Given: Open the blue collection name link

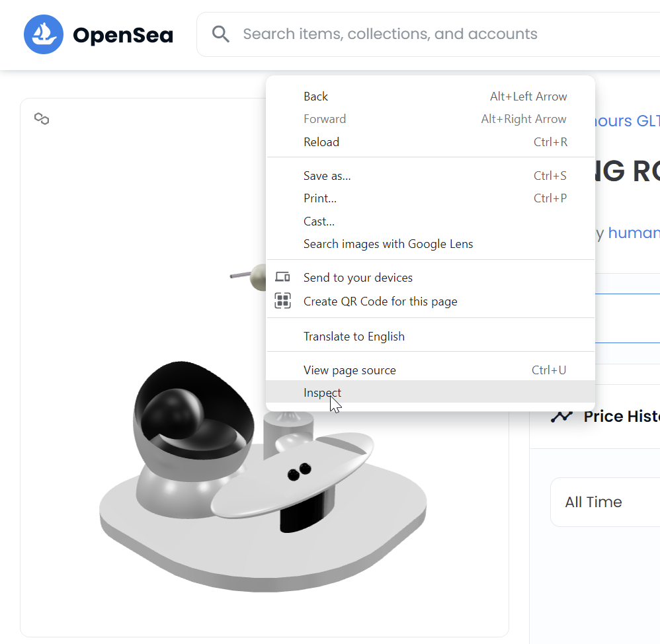Looking at the screenshot, I should pos(627,121).
